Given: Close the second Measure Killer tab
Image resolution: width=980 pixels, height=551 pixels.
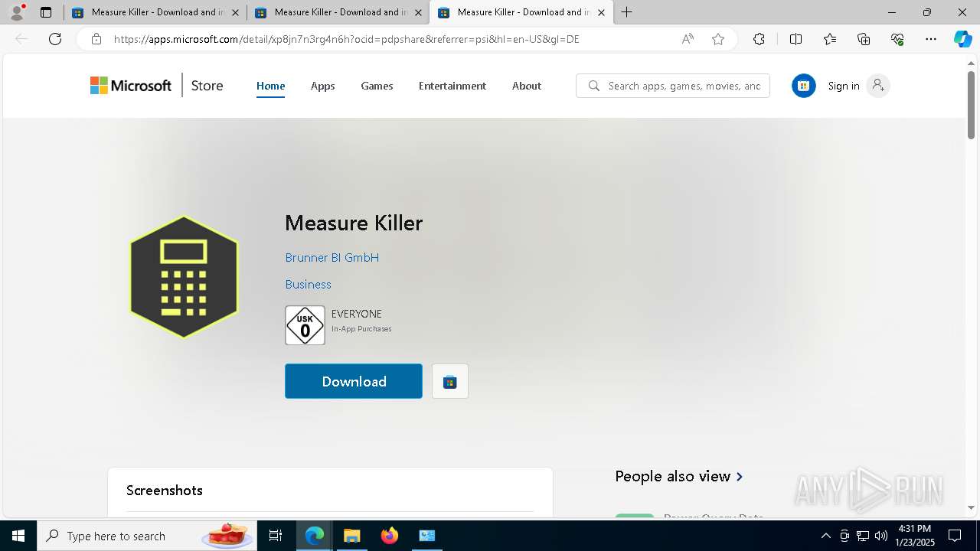Looking at the screenshot, I should tap(418, 12).
